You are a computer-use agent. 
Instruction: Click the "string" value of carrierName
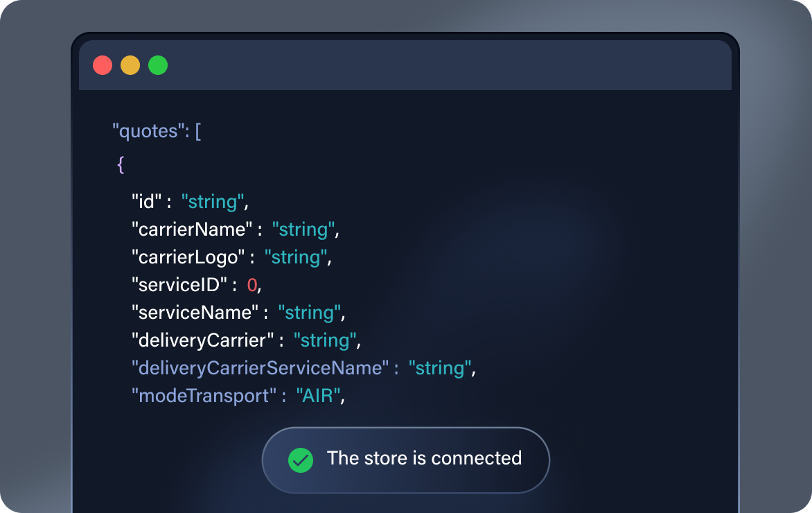tap(303, 229)
